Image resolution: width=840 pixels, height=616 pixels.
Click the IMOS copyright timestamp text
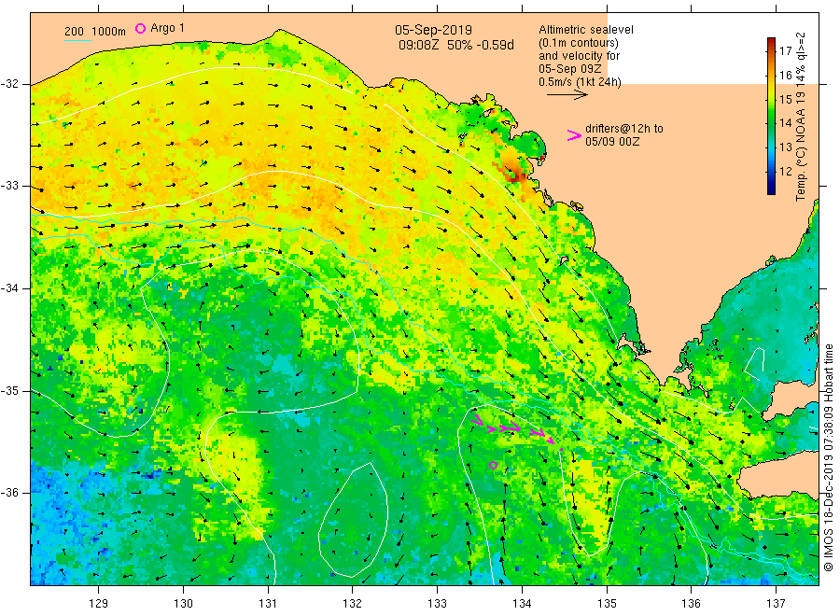(x=828, y=458)
